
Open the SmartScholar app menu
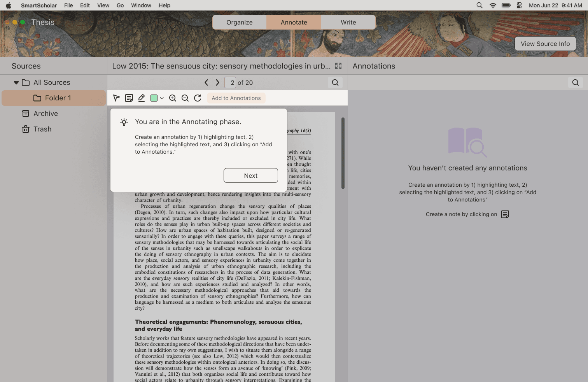click(39, 5)
